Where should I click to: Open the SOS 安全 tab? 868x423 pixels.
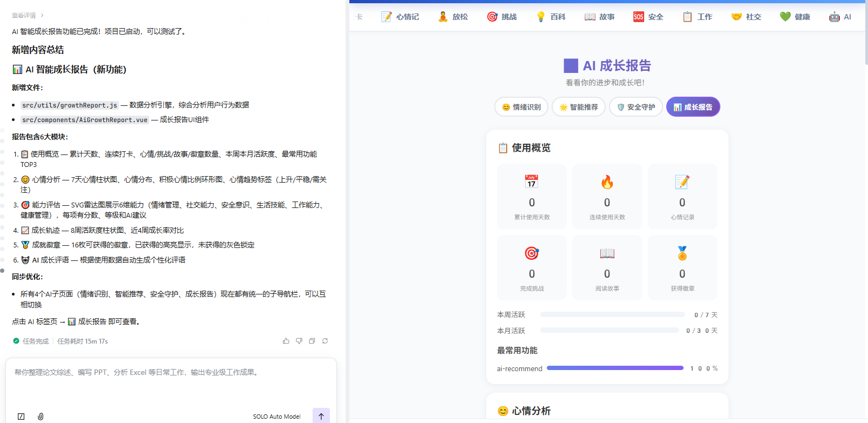pos(648,17)
